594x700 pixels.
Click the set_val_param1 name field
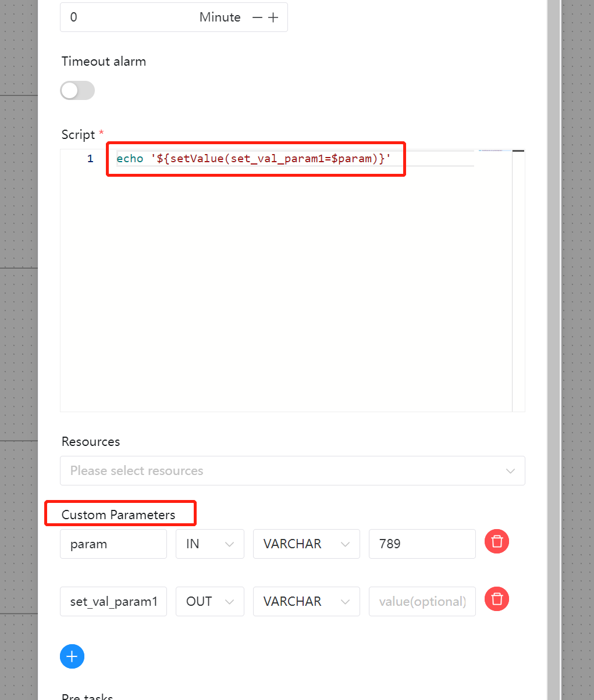click(x=113, y=601)
